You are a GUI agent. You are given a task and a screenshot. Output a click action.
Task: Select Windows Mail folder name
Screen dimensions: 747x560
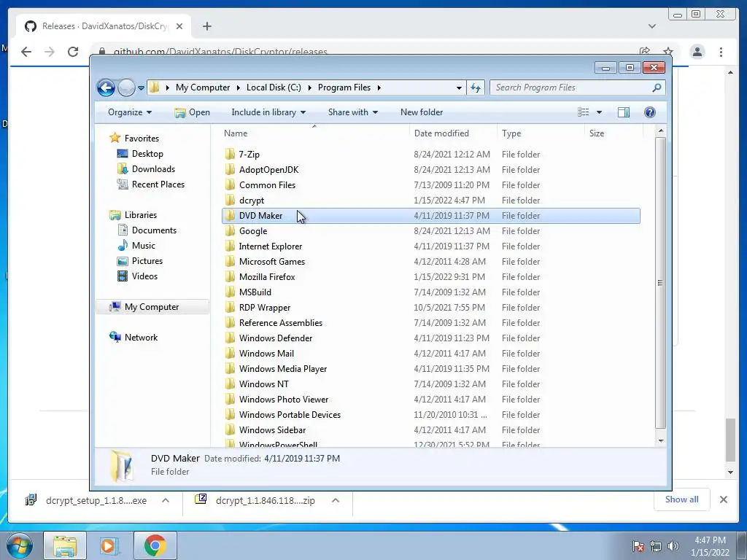266,354
